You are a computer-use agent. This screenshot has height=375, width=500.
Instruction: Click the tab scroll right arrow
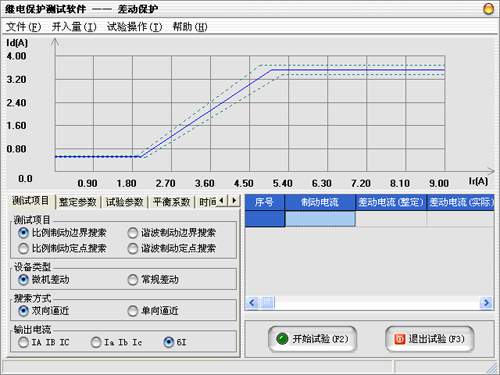[234, 201]
